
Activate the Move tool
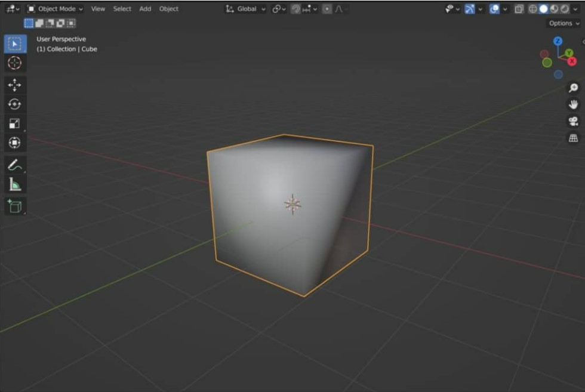click(x=15, y=85)
